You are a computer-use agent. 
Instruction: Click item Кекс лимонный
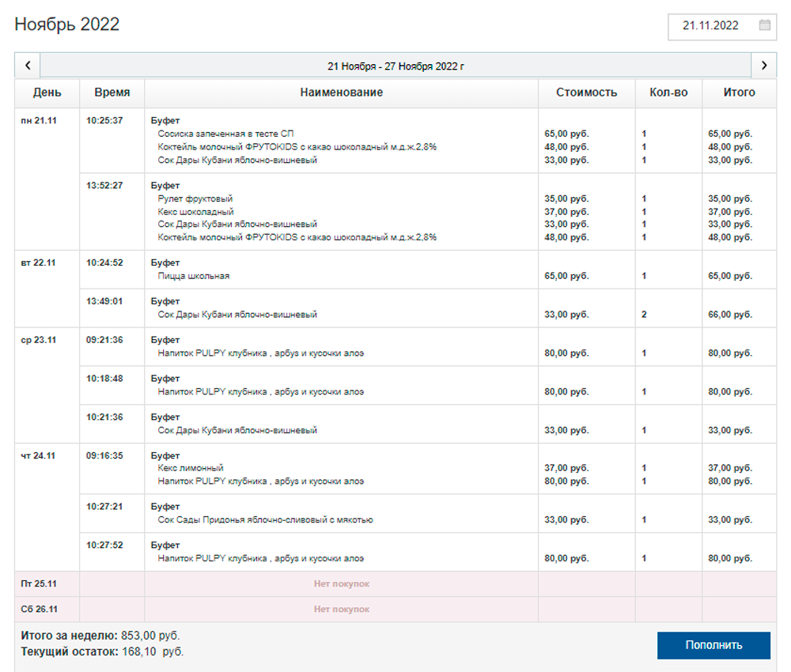(x=190, y=468)
